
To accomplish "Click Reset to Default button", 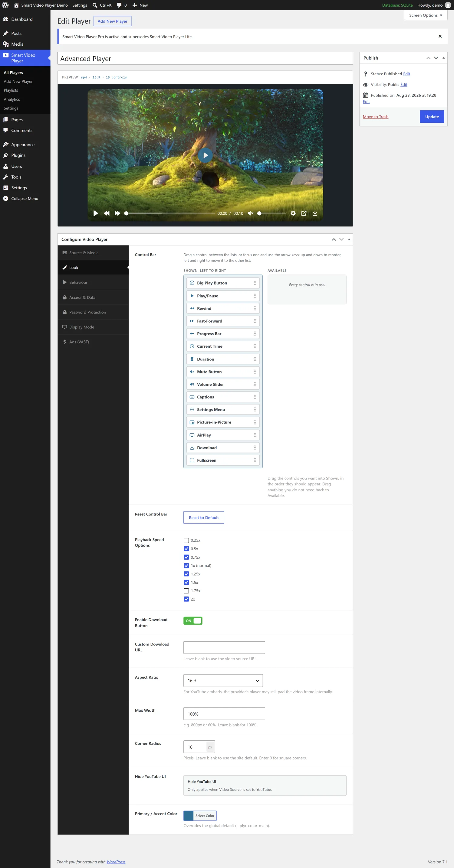I will click(204, 518).
